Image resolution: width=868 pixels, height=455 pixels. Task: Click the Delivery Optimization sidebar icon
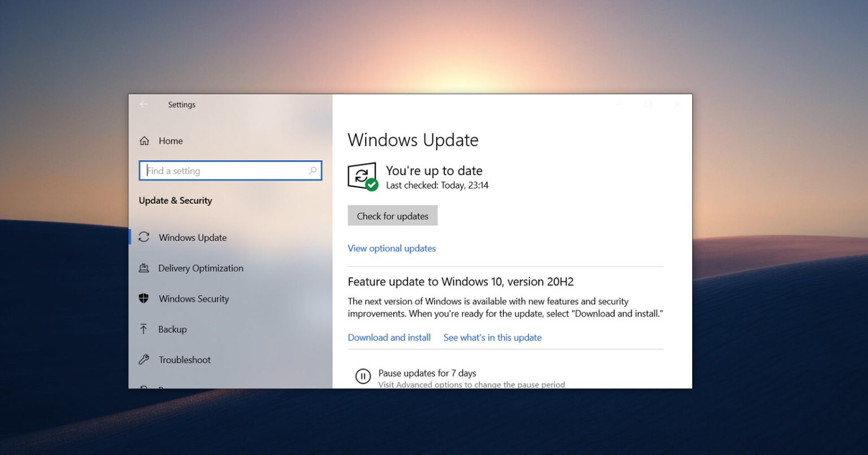point(144,268)
